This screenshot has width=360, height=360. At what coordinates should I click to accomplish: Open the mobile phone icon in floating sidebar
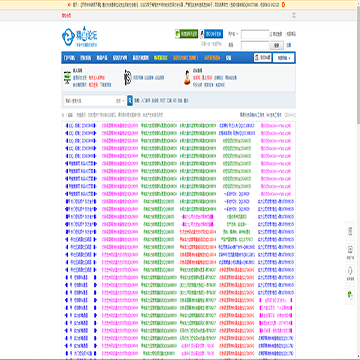coord(350,230)
